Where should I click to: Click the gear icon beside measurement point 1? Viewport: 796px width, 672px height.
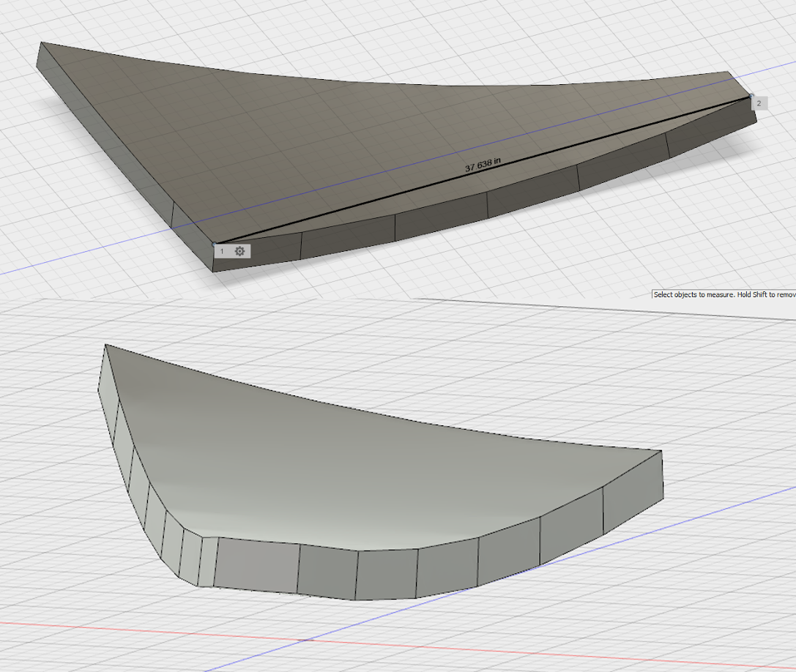239,251
